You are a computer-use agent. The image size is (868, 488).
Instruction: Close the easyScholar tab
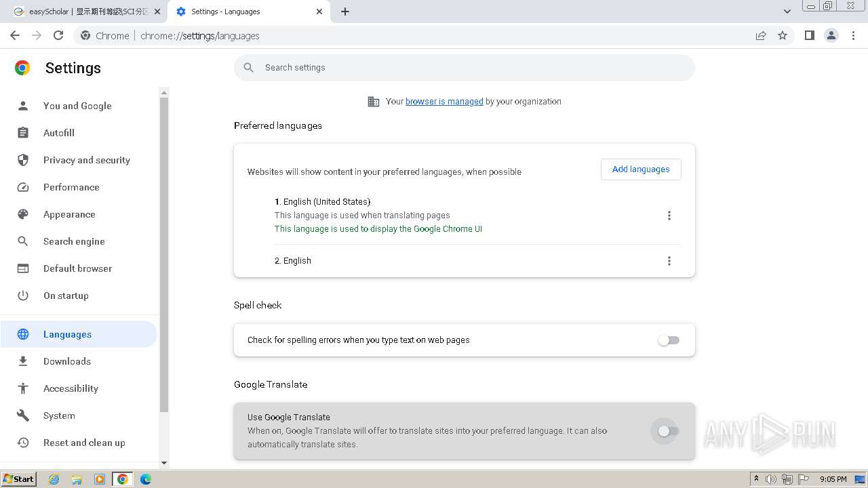157,12
